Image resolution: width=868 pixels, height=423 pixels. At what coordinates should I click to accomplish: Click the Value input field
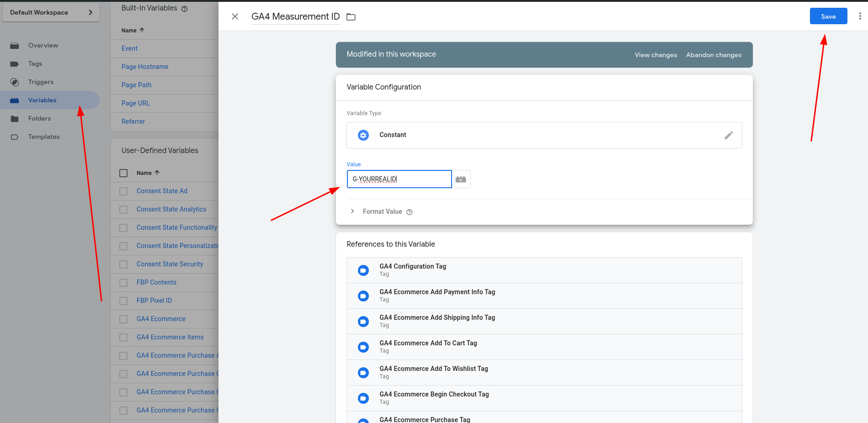tap(399, 179)
